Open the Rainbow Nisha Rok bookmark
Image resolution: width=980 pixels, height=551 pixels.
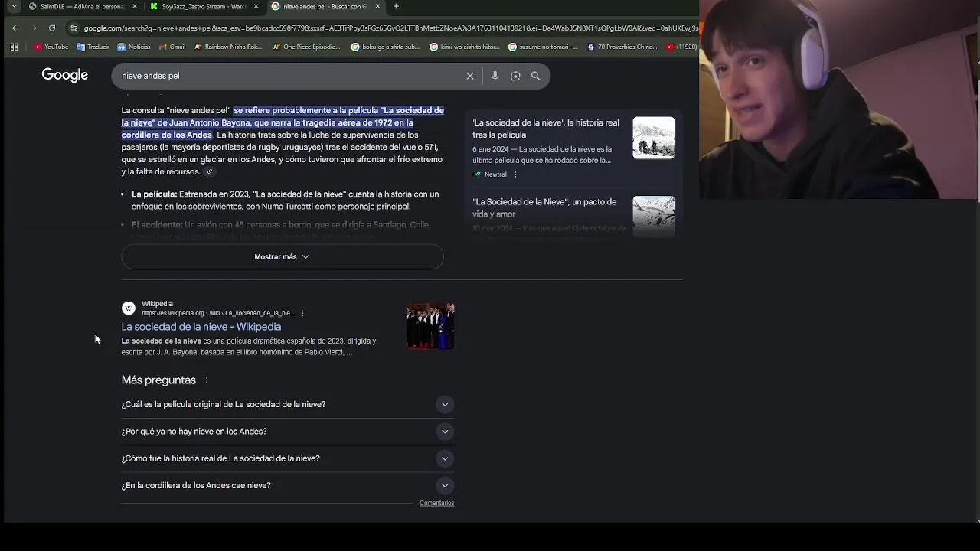228,47
